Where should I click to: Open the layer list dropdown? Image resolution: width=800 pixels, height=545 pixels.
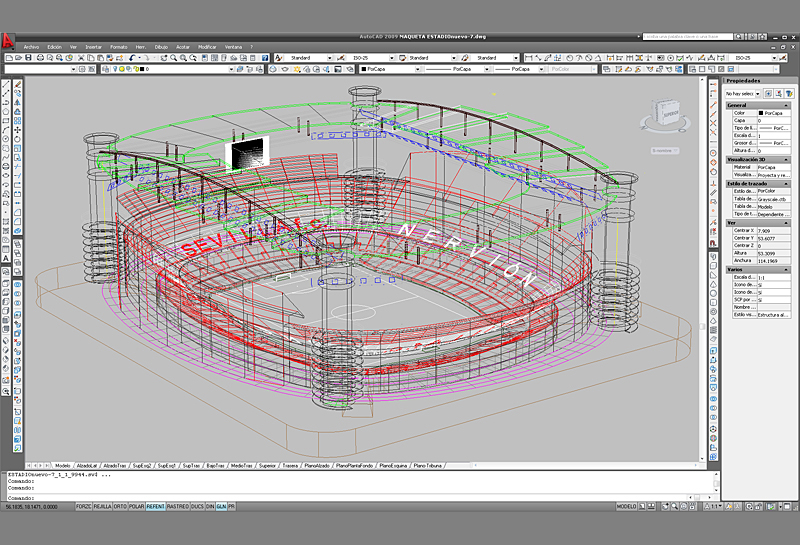click(232, 69)
